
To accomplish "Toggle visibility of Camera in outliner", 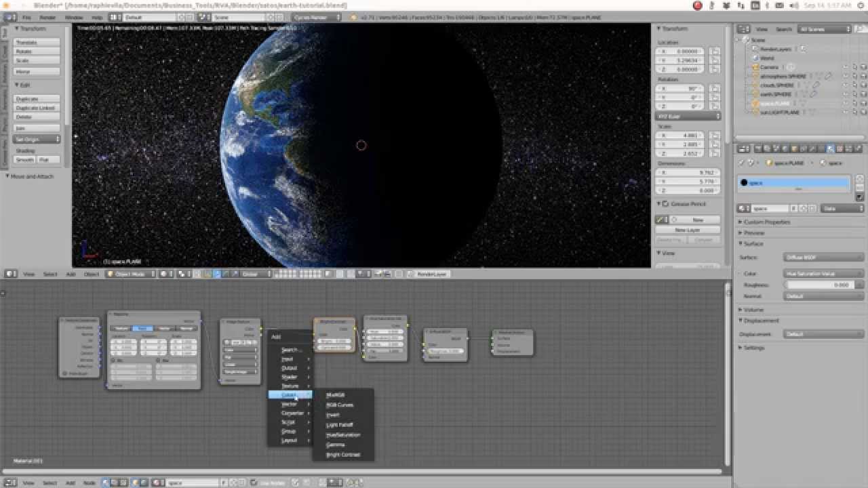I will pyautogui.click(x=846, y=67).
